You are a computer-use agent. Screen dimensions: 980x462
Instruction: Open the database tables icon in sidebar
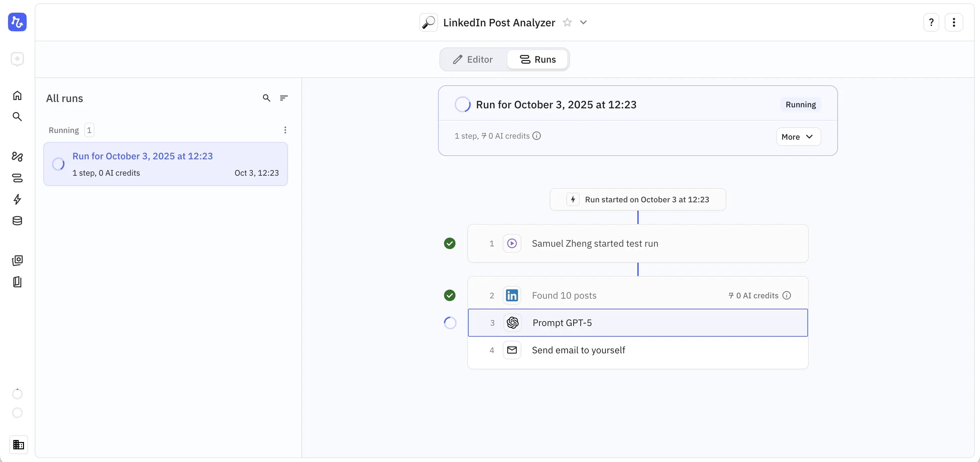tap(17, 221)
